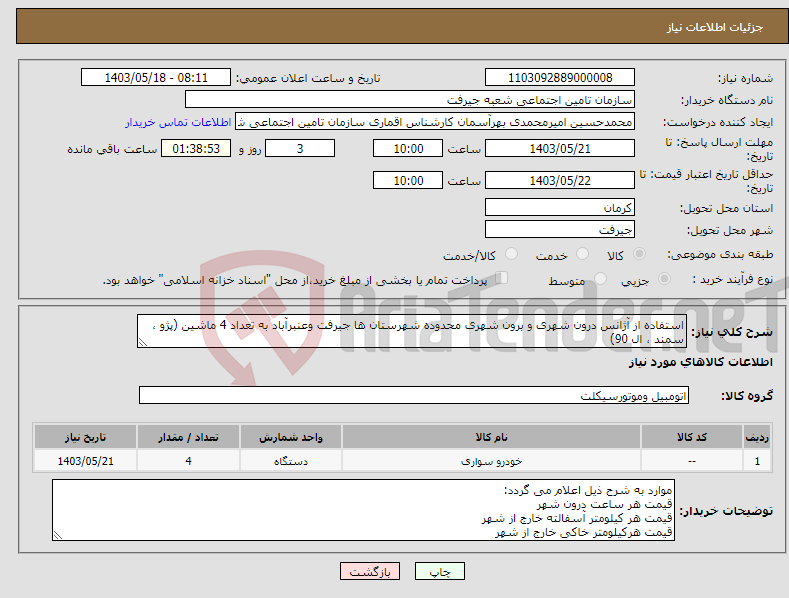Screen dimensions: 789x598
Task: Click the اطلاعات کالاهای مورد نیاز section title
Action: click(700, 362)
